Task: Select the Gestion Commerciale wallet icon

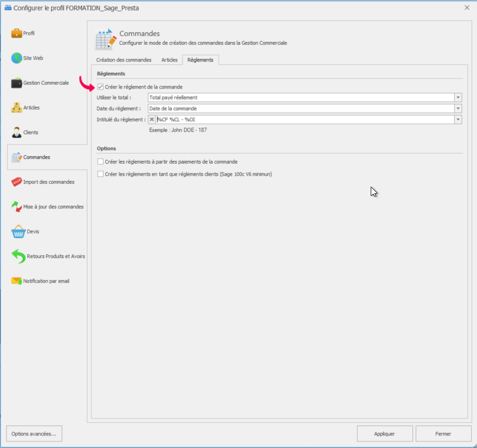Action: (17, 83)
